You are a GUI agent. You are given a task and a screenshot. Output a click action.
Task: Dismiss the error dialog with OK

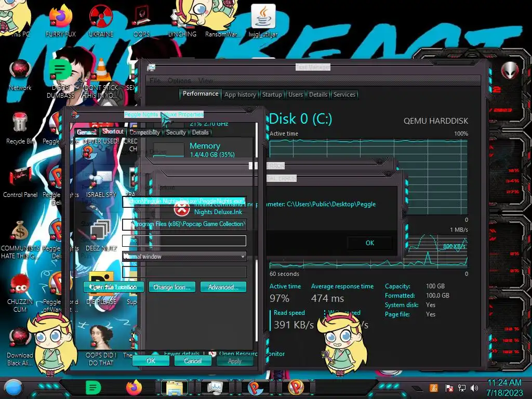click(370, 243)
